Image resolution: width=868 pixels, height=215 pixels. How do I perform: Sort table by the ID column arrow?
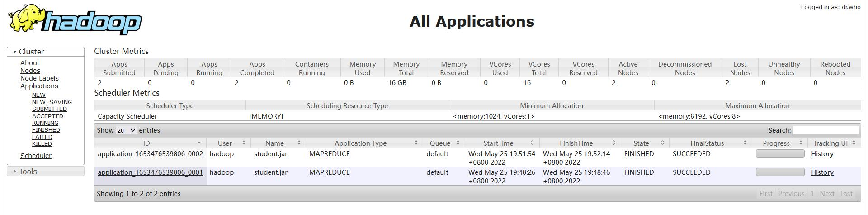point(198,143)
